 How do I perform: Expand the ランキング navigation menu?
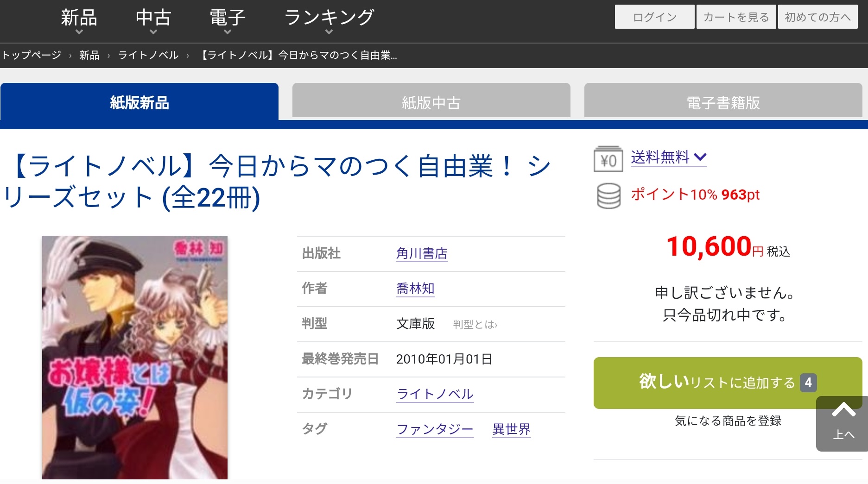(x=329, y=21)
